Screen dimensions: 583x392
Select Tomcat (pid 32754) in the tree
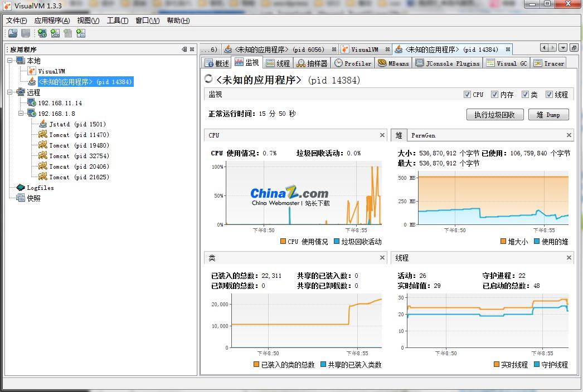point(79,156)
